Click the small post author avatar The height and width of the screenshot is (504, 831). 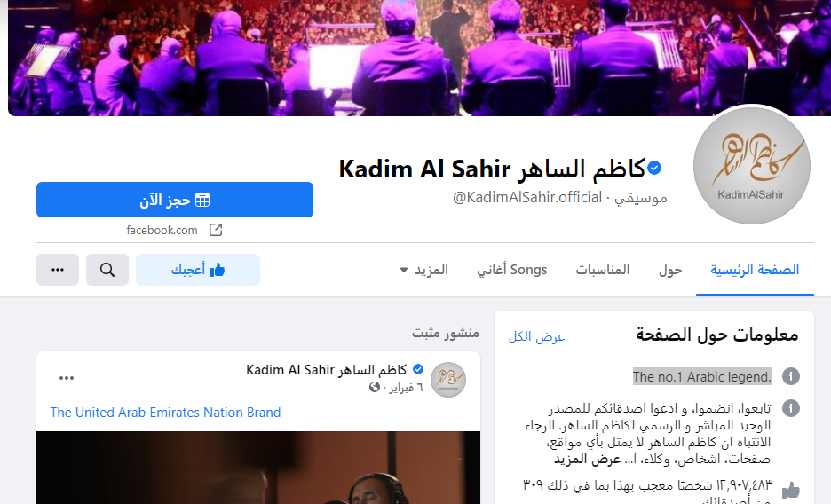pyautogui.click(x=448, y=380)
